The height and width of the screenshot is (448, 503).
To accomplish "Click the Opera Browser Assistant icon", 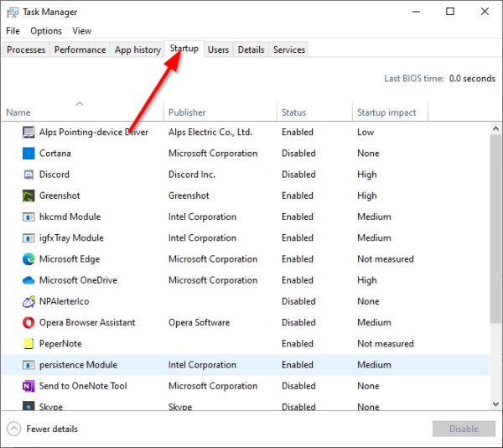I will (29, 322).
